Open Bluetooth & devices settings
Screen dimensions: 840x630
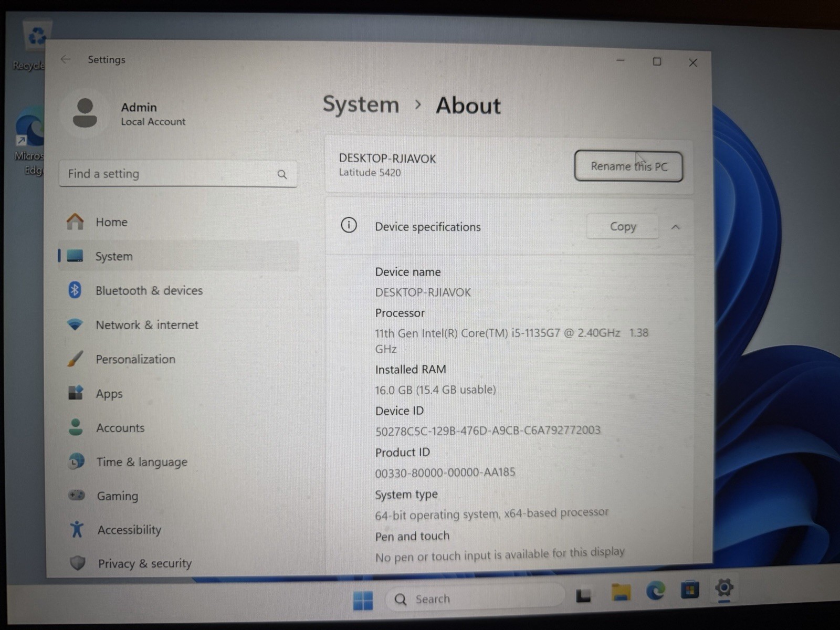pos(178,290)
